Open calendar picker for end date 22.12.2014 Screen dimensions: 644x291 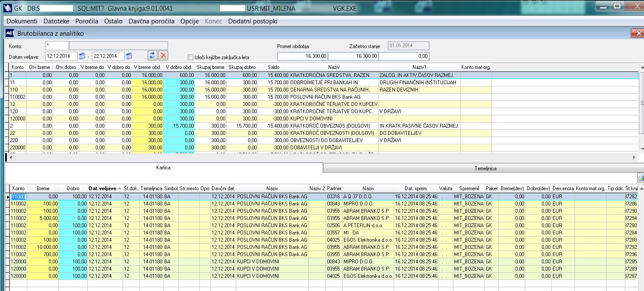pyautogui.click(x=129, y=56)
